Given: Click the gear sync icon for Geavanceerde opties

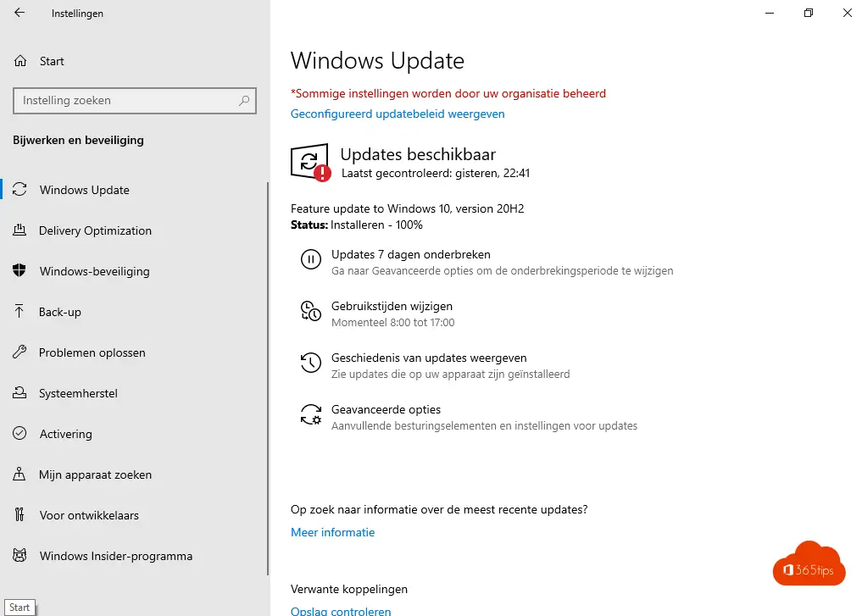Looking at the screenshot, I should [x=310, y=414].
